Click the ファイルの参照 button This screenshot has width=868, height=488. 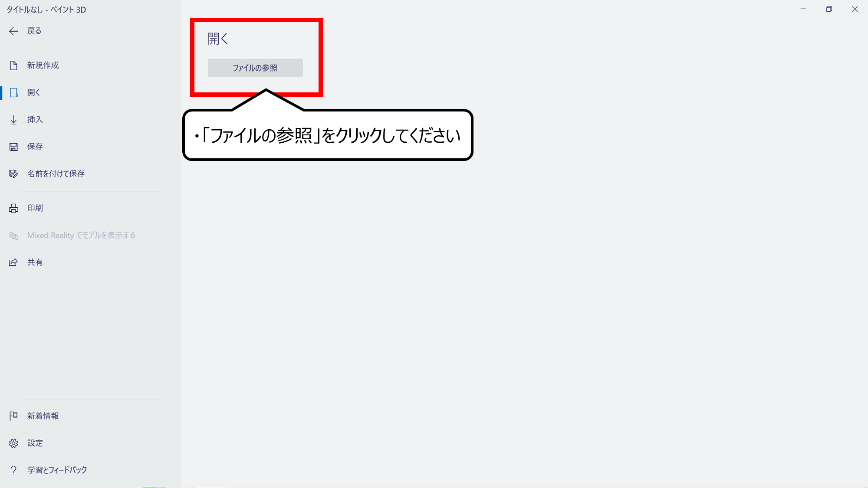pyautogui.click(x=255, y=68)
